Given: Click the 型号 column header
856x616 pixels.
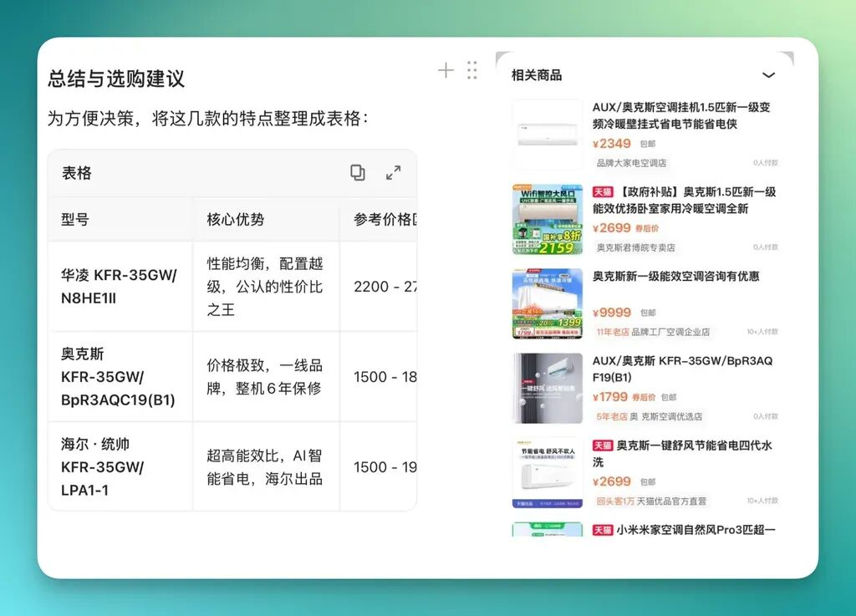Looking at the screenshot, I should tap(75, 220).
